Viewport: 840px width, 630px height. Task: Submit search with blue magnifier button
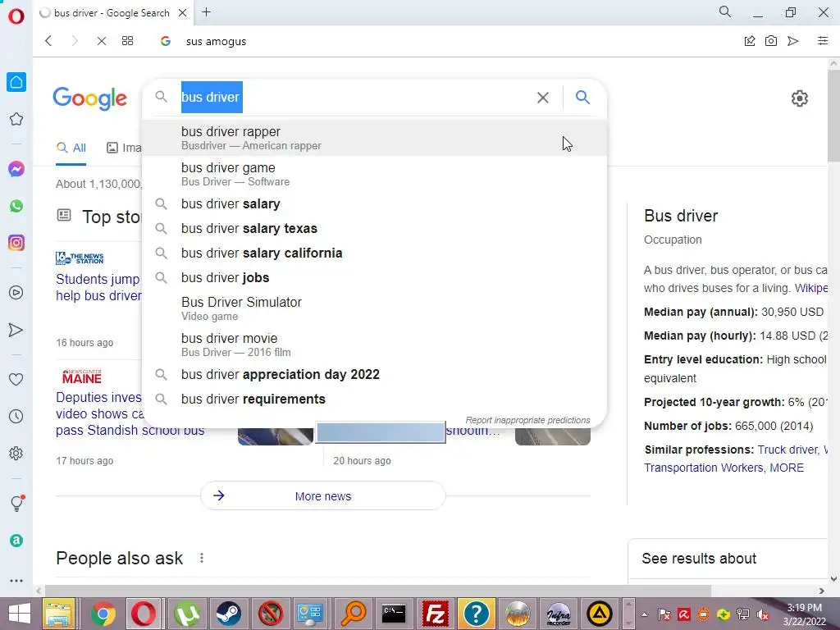[x=583, y=97]
